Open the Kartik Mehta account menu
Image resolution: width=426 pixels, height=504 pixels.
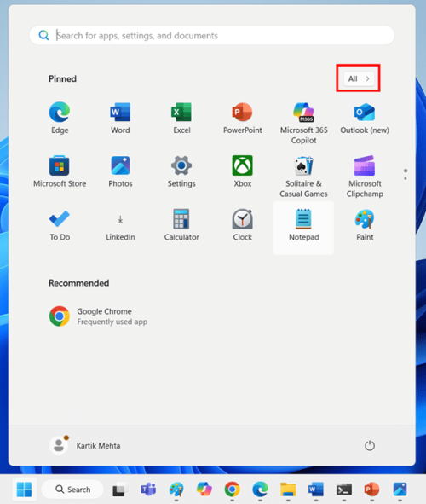click(85, 445)
